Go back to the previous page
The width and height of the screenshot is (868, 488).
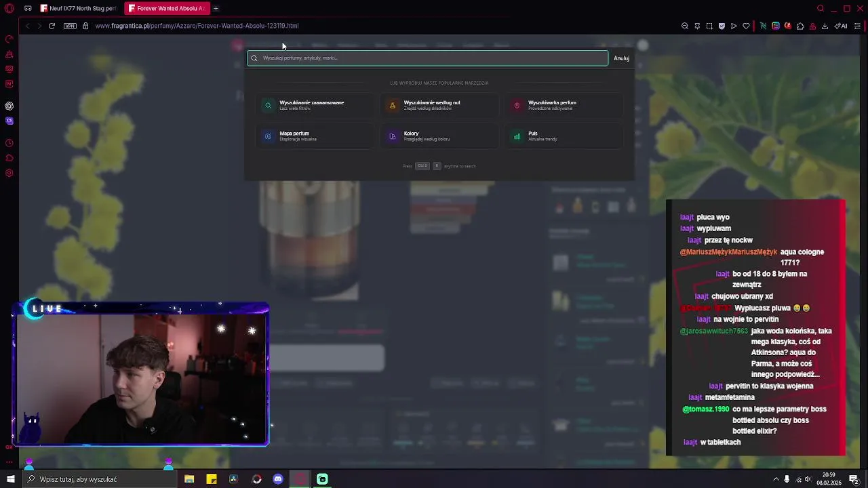coord(27,26)
